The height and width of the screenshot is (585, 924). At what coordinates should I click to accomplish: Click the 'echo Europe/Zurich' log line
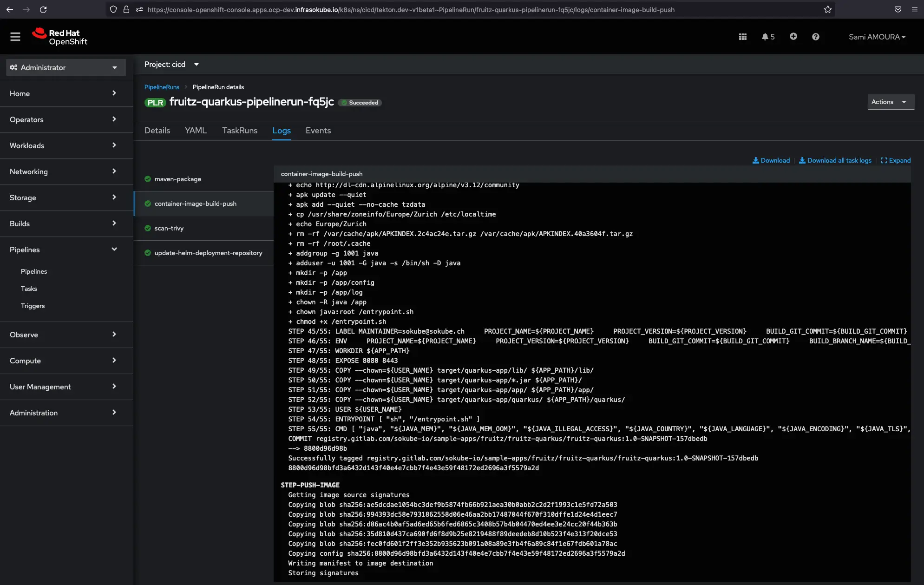327,224
